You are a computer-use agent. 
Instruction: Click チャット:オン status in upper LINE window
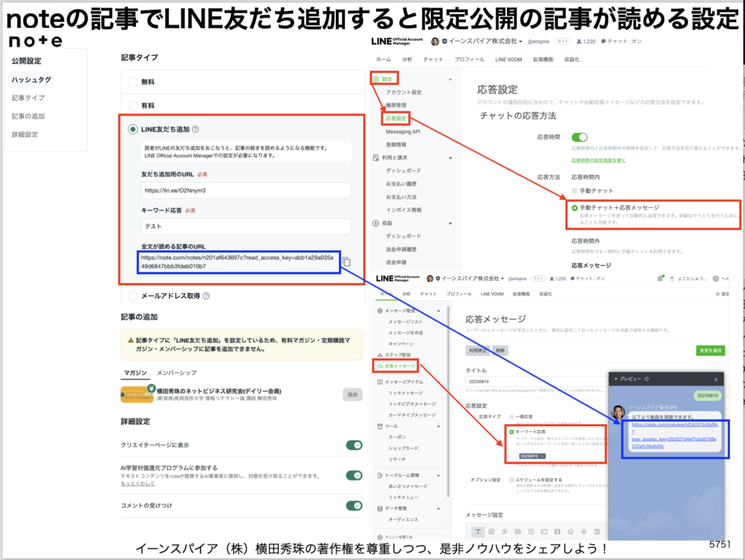(x=621, y=41)
